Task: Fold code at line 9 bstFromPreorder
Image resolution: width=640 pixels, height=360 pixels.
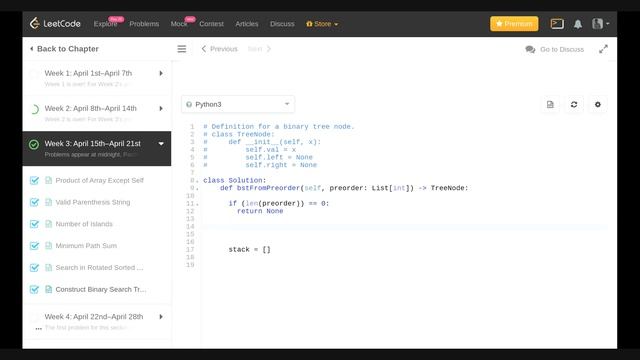Action: [198, 189]
